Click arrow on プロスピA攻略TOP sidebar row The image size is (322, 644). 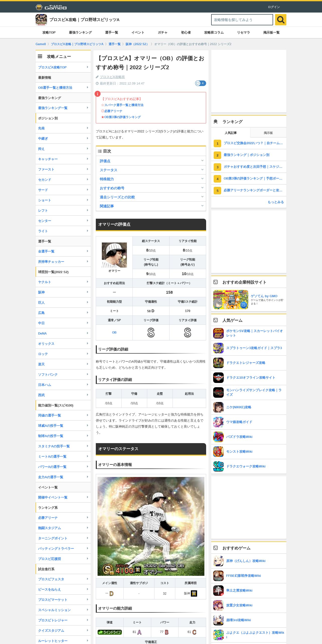tap(87, 67)
